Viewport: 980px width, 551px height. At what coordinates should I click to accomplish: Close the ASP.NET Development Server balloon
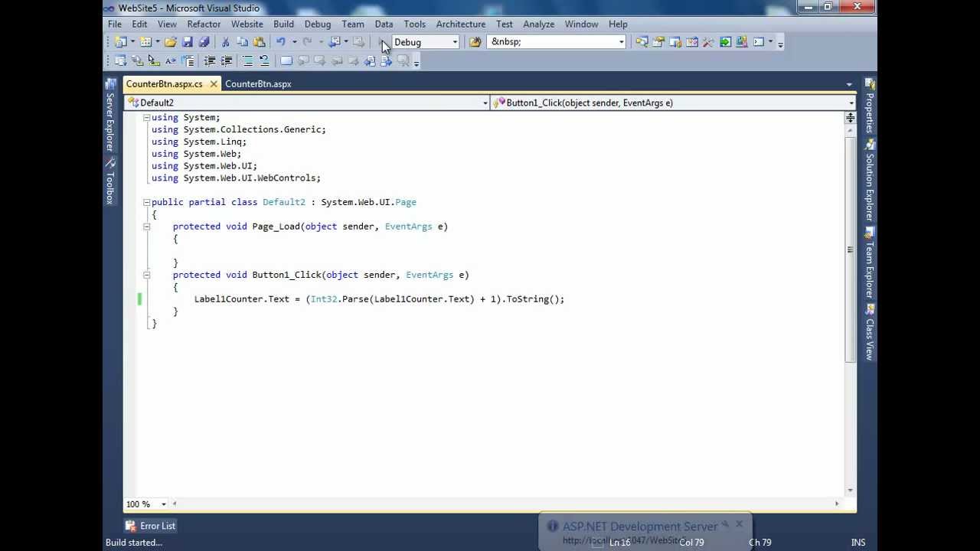click(739, 524)
